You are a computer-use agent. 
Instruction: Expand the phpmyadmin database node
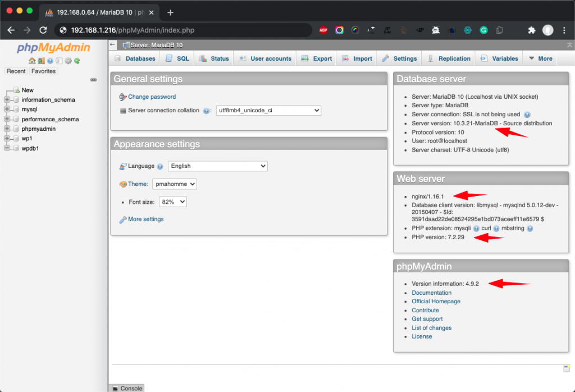(7, 129)
